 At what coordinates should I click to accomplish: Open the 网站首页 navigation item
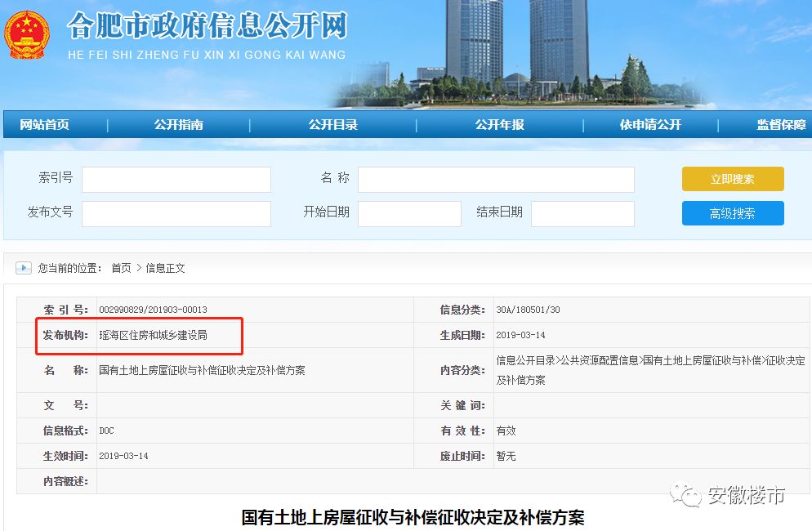[45, 125]
